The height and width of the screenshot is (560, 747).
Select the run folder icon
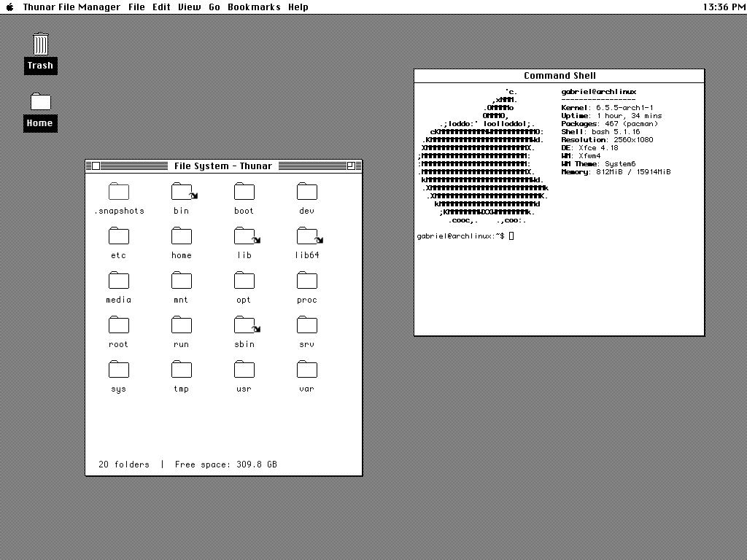tap(182, 324)
